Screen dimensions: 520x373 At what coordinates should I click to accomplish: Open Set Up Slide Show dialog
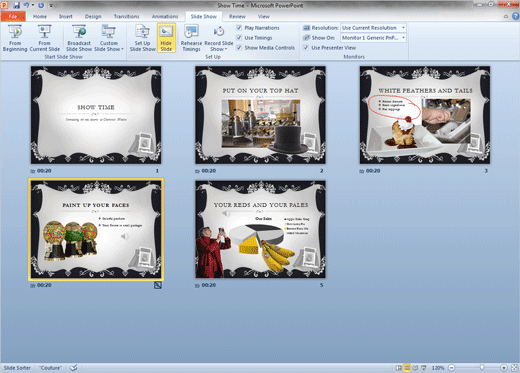pos(143,38)
